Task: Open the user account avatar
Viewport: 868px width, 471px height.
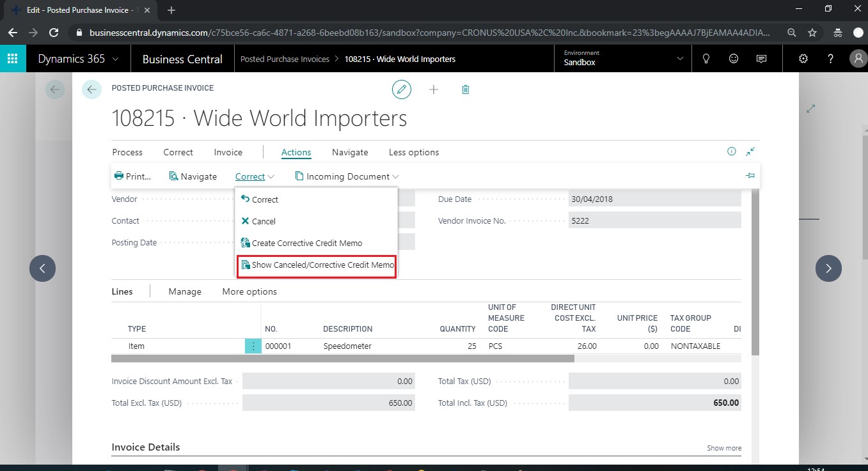Action: (857, 59)
